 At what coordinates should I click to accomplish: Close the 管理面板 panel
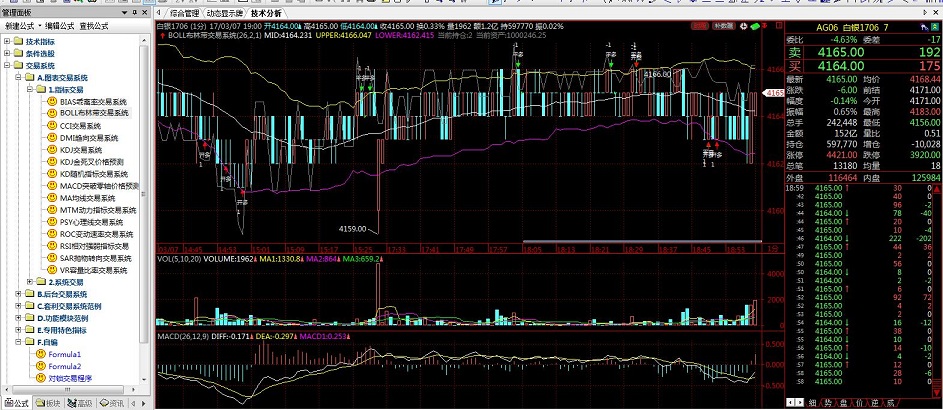[x=145, y=13]
